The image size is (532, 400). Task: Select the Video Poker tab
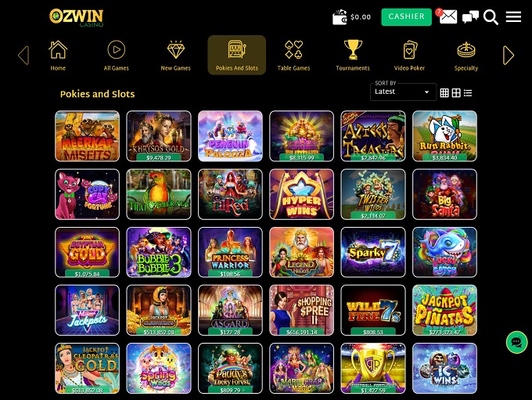coord(409,56)
